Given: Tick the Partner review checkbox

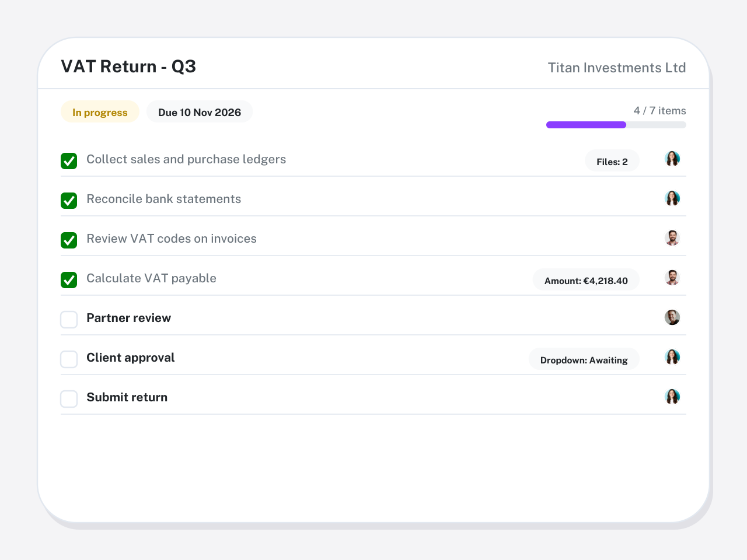Looking at the screenshot, I should click(69, 320).
